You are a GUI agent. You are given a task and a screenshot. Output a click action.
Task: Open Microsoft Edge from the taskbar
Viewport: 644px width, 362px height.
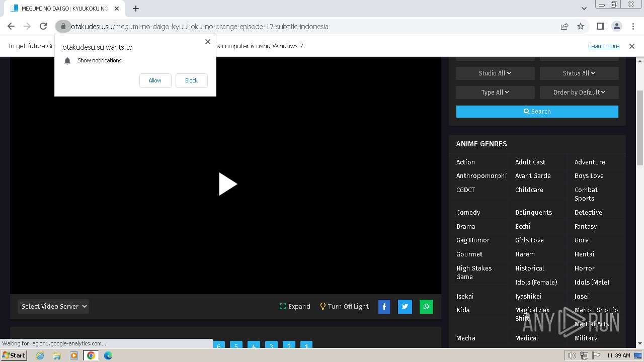click(x=108, y=355)
